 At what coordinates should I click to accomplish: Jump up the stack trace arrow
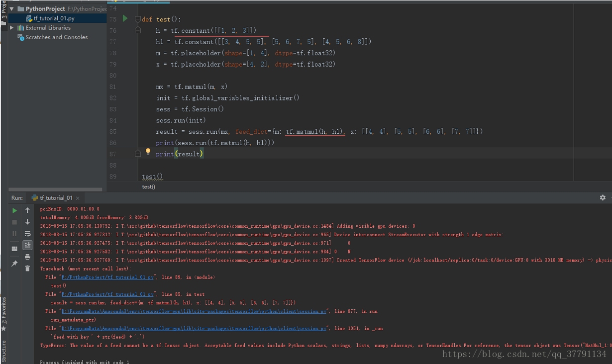point(27,210)
